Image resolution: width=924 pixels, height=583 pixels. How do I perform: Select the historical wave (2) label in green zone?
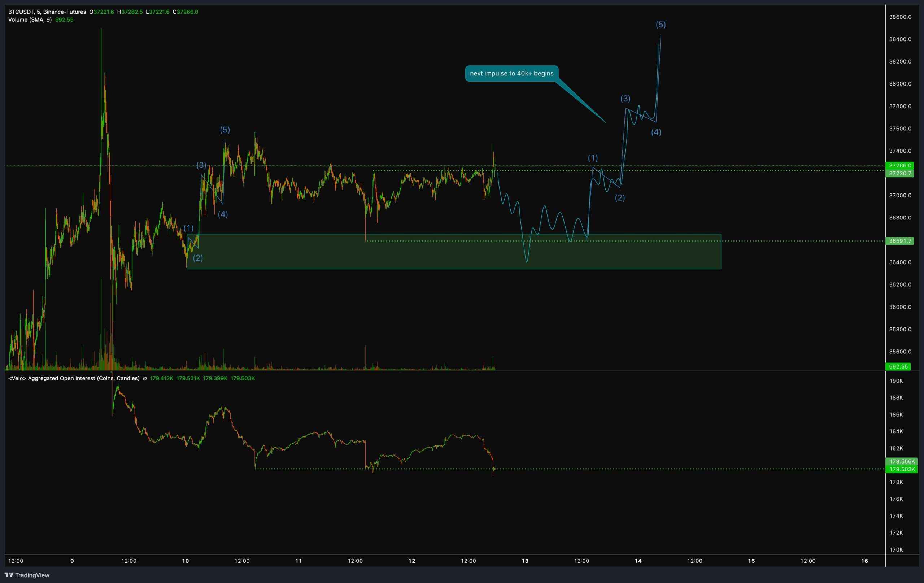(x=198, y=258)
